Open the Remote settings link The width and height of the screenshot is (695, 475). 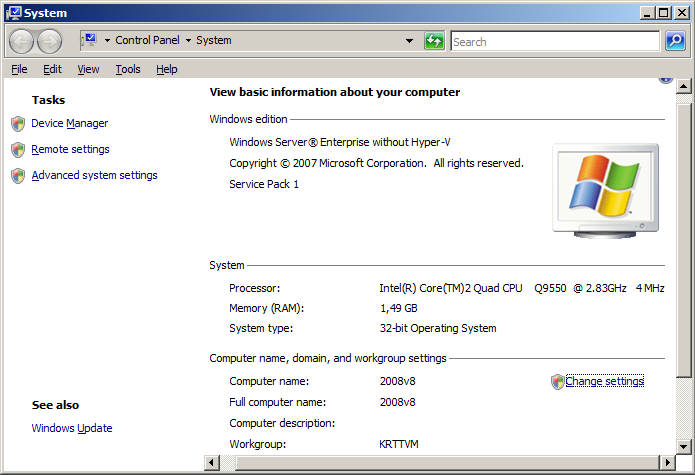click(70, 149)
